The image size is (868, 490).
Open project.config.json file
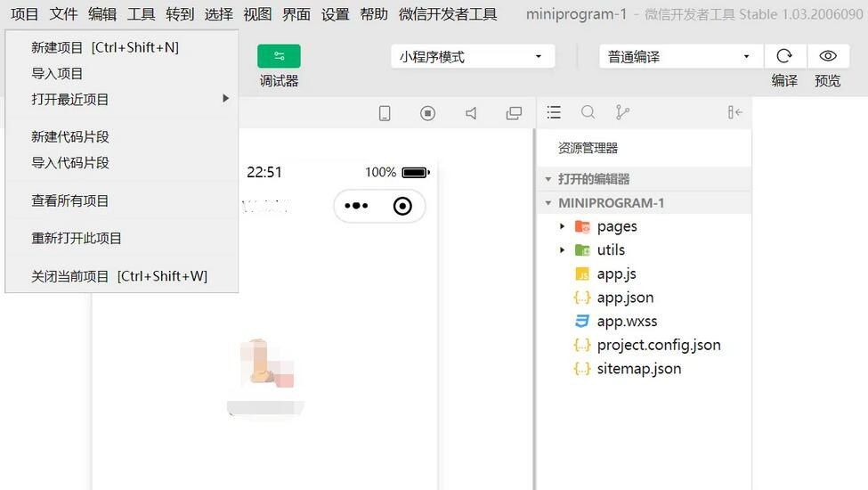[x=659, y=346]
